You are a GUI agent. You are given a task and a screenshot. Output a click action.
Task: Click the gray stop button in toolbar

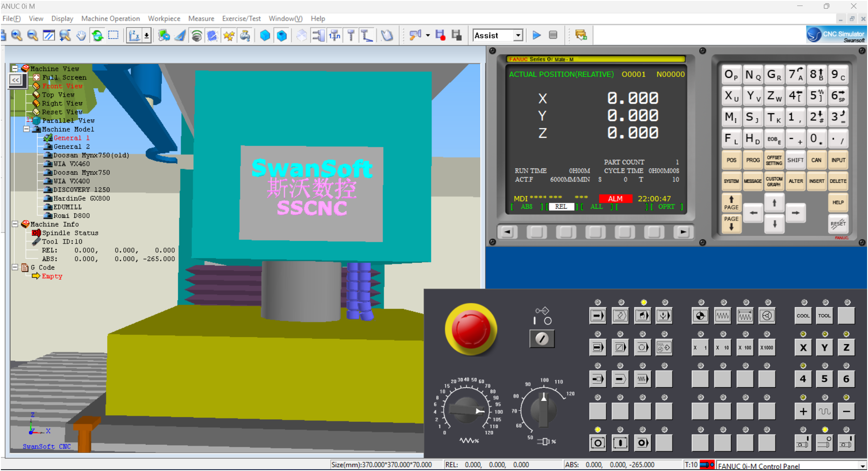(x=553, y=35)
